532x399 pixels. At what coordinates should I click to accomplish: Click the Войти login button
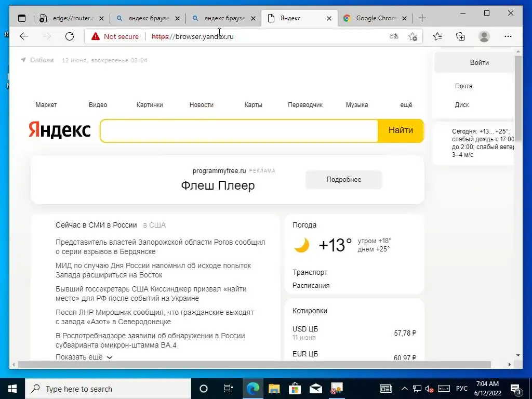[474, 62]
